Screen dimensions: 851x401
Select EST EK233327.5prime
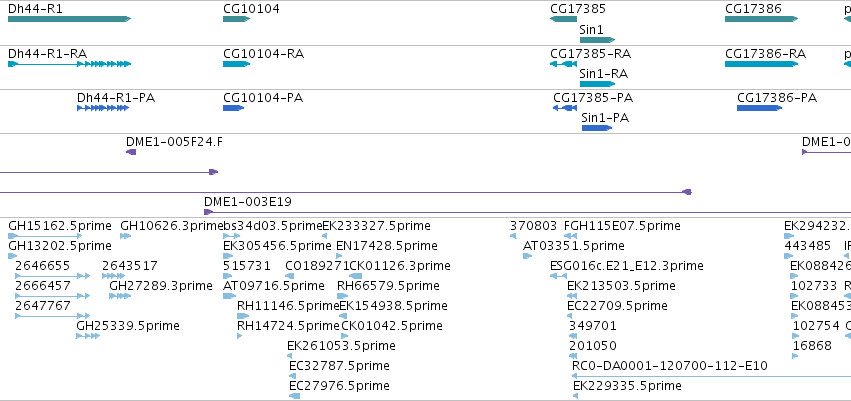tap(325, 236)
